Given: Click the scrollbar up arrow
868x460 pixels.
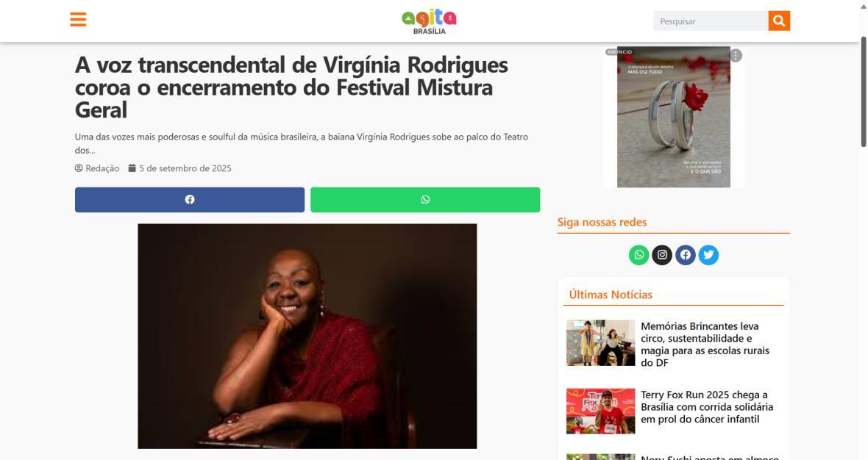Looking at the screenshot, I should coord(864,5).
